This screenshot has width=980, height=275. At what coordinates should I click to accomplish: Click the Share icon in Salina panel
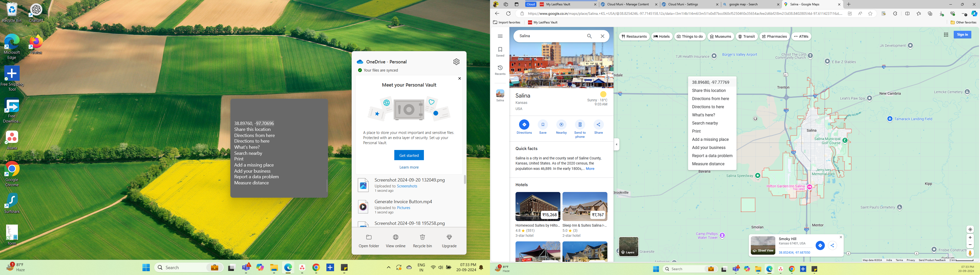coord(598,125)
